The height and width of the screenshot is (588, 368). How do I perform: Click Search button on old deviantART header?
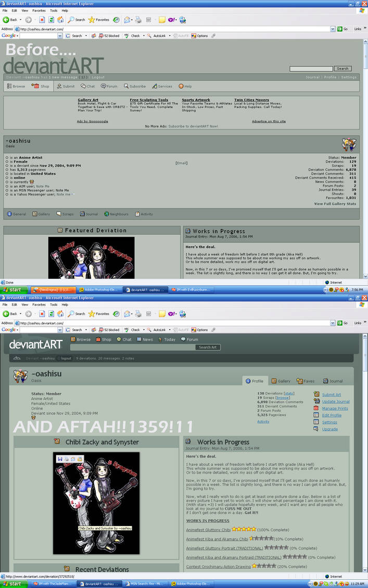[x=342, y=69]
